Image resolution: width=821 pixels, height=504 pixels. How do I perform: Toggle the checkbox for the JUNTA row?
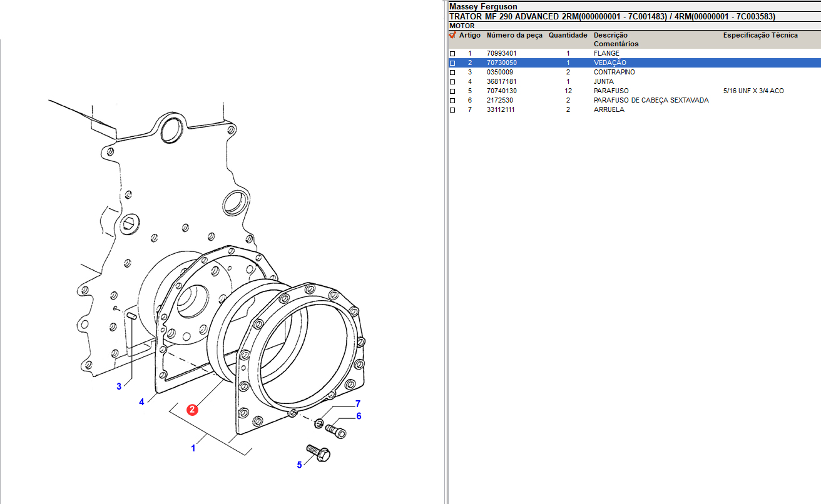[452, 82]
